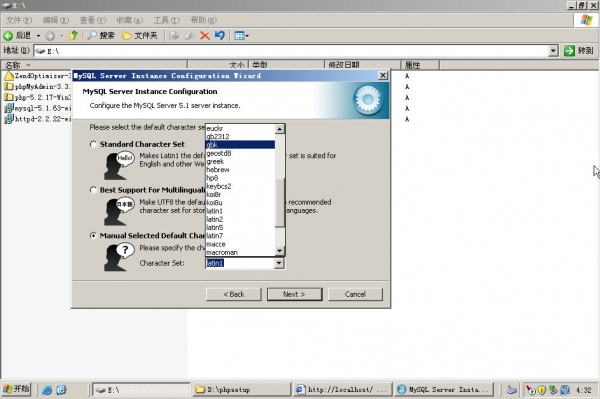Open the 收藏 menu in Explorer
600x399 pixels.
(x=129, y=20)
